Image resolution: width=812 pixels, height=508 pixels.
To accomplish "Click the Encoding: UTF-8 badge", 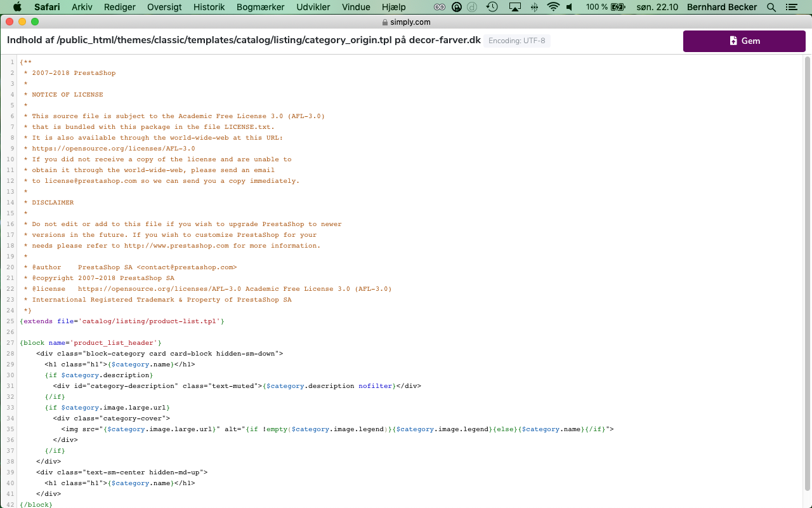I will [x=517, y=41].
